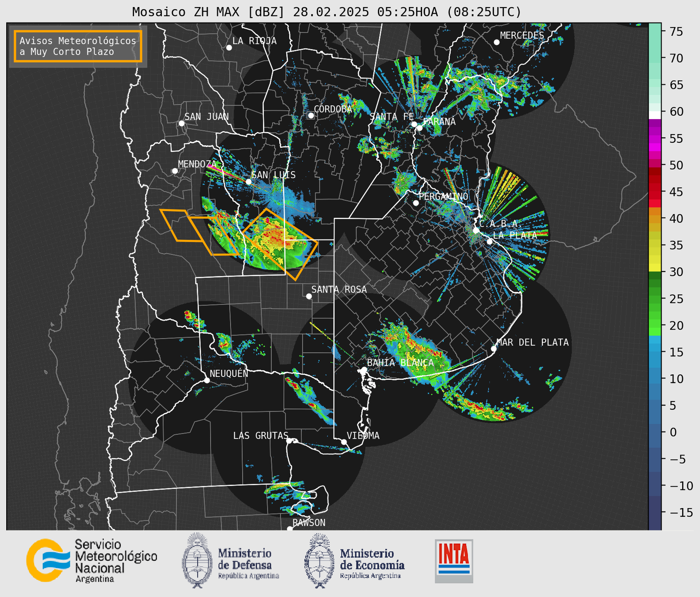The width and height of the screenshot is (700, 597).
Task: Click the MAR DEL PLATA marker dot
Action: point(494,349)
